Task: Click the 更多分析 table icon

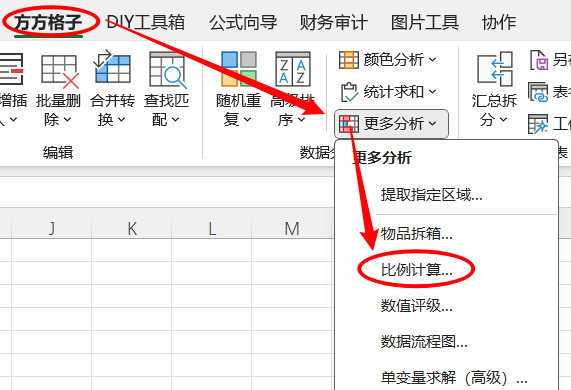Action: click(x=348, y=124)
